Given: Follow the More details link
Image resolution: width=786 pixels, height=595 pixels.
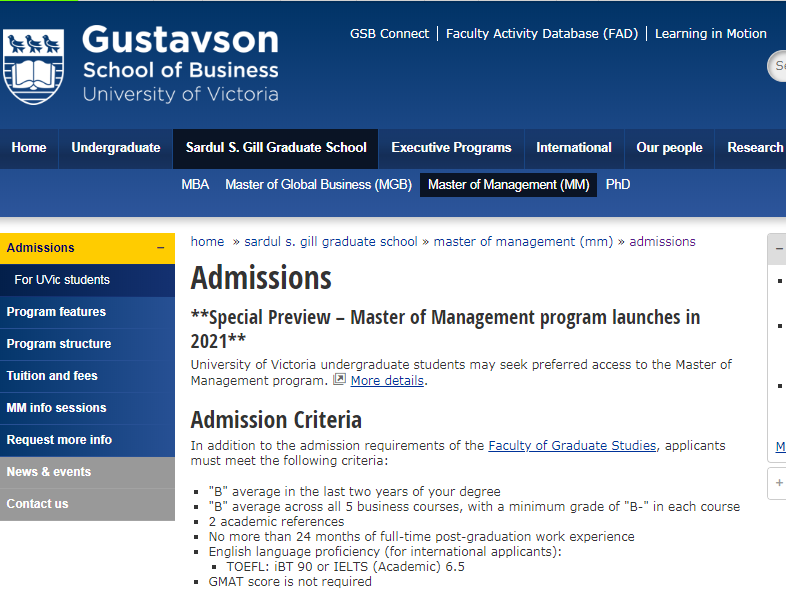Looking at the screenshot, I should pyautogui.click(x=387, y=380).
